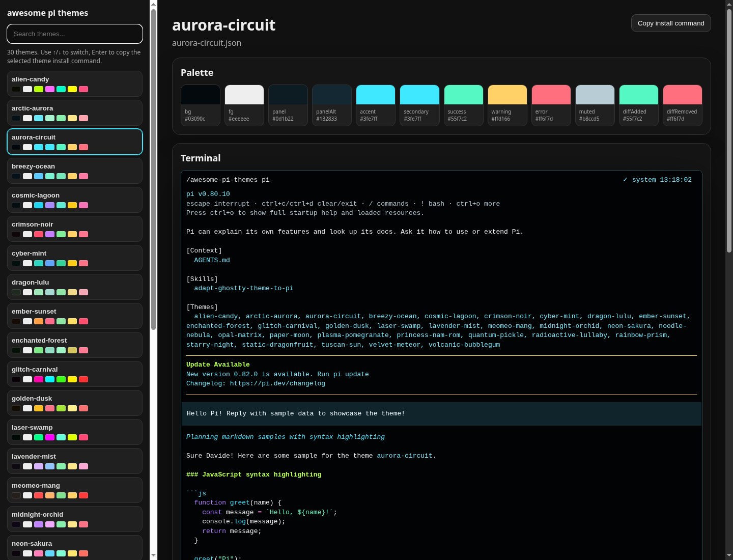Click the main page scroll-down arrow

(x=729, y=555)
